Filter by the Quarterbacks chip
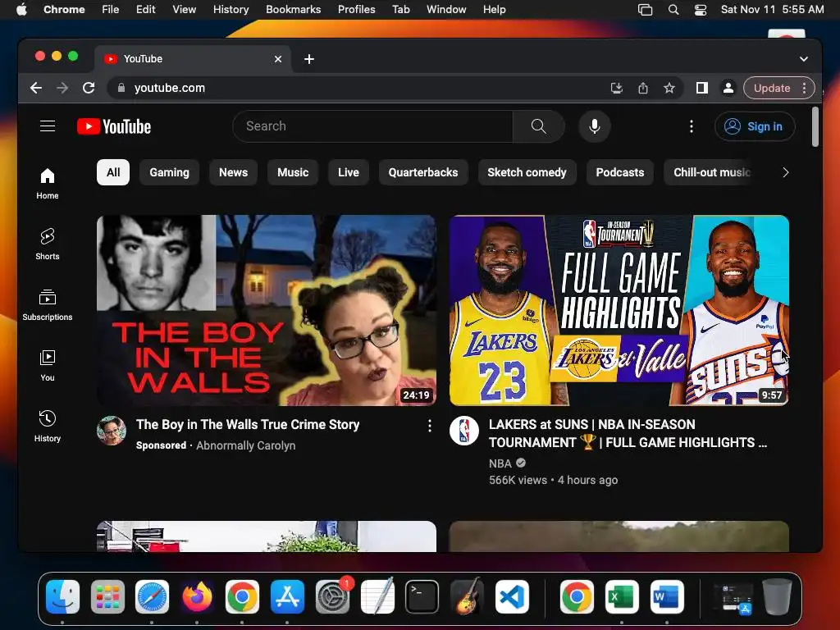Image resolution: width=840 pixels, height=630 pixels. 423,172
